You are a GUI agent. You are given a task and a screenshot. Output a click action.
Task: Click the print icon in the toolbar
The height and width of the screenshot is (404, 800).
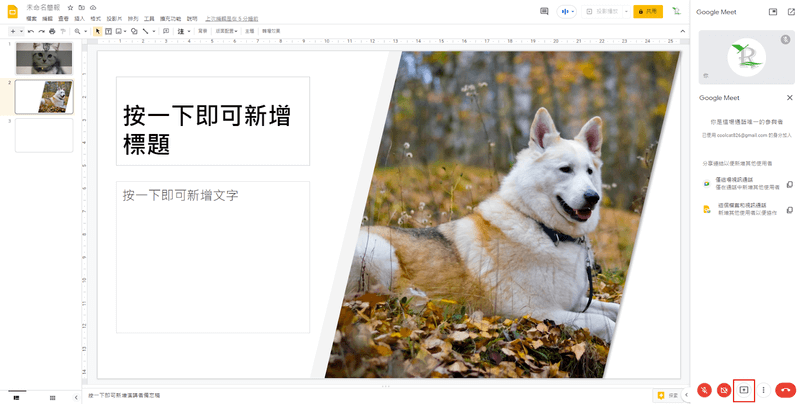(x=52, y=31)
